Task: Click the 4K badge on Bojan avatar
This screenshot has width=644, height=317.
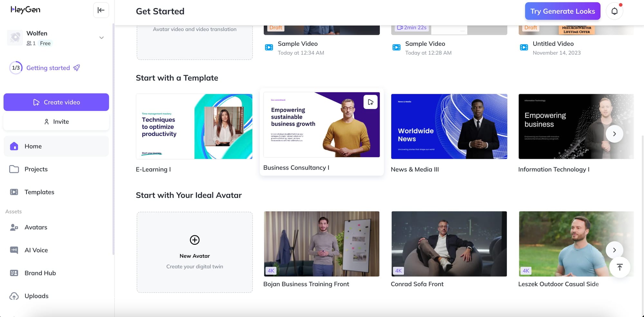Action: coord(271,271)
